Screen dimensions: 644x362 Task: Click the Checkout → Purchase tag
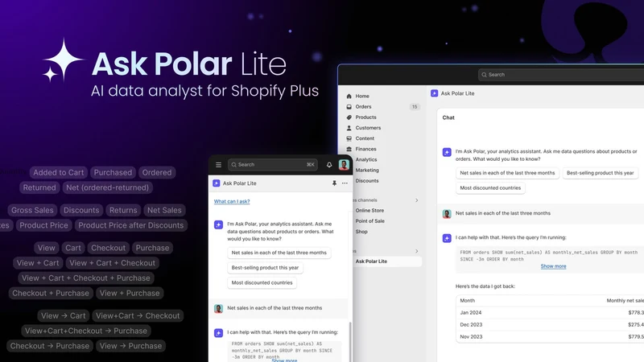50,346
